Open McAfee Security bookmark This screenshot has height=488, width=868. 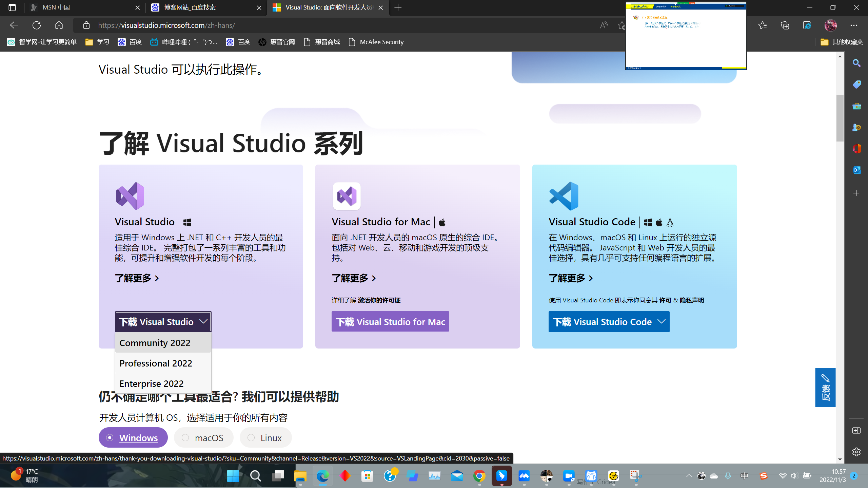pyautogui.click(x=376, y=42)
